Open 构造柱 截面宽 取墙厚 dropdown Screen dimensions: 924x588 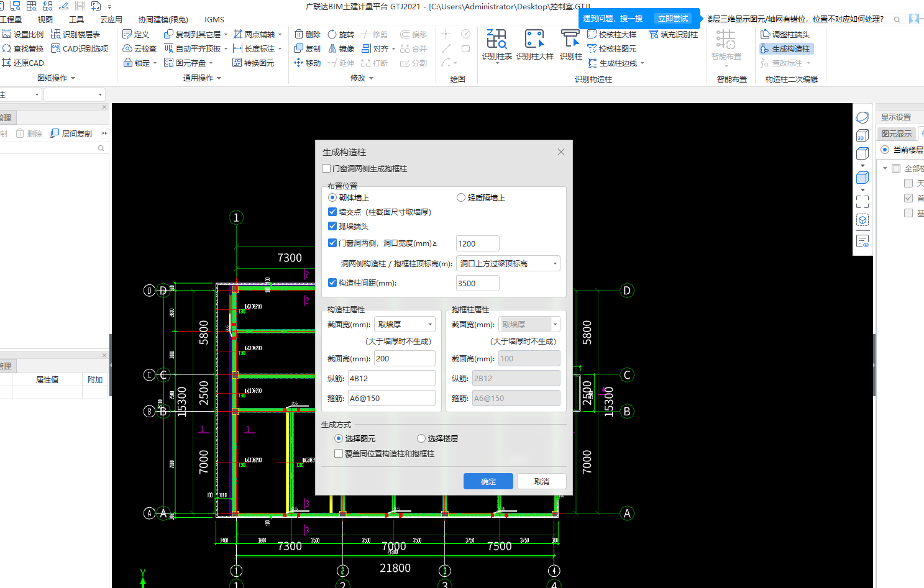click(405, 324)
